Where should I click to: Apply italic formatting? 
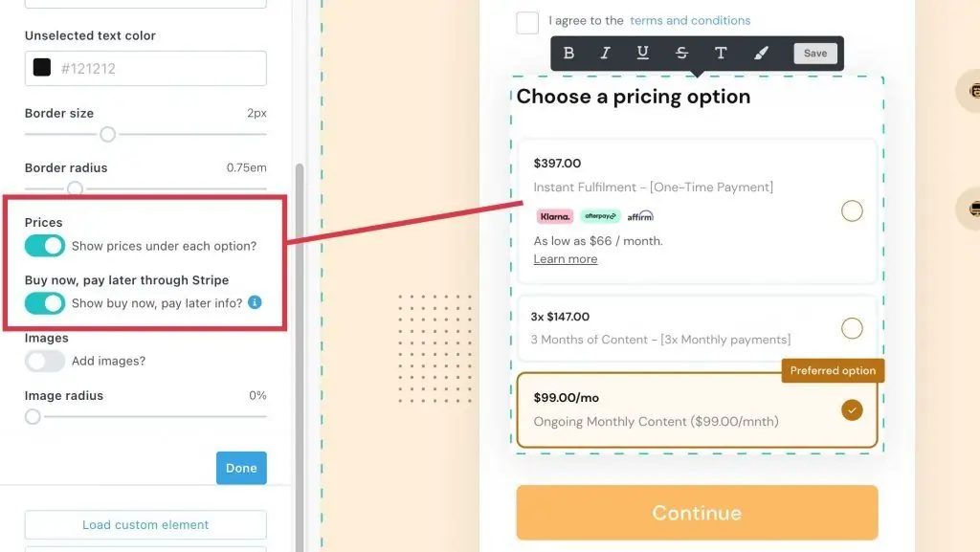[606, 53]
